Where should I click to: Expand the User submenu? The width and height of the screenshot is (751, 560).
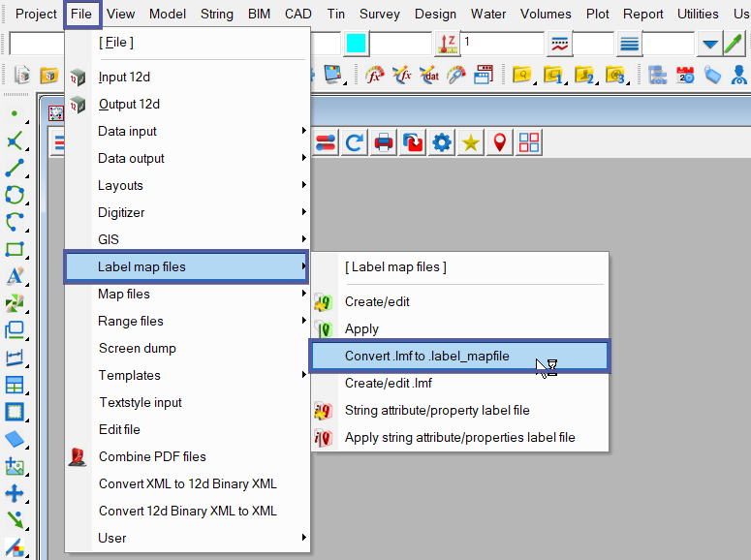[x=187, y=538]
